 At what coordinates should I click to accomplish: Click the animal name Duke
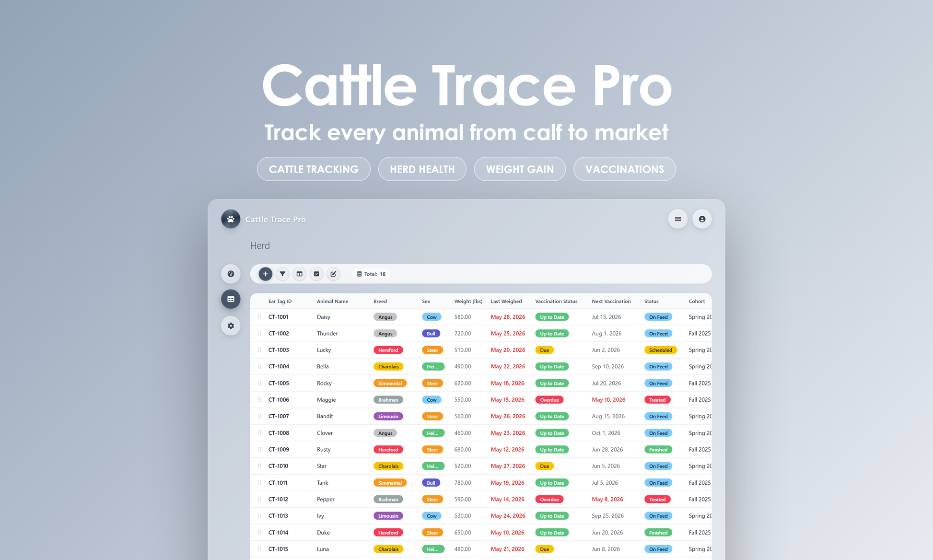323,532
